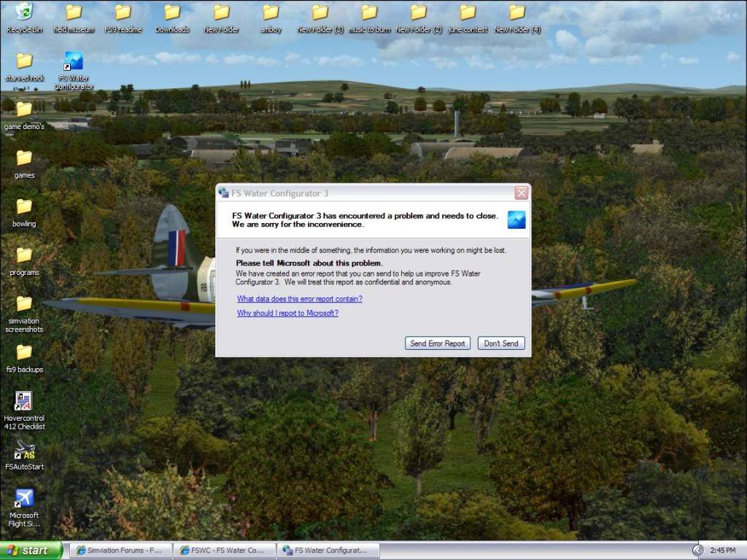Image resolution: width=747 pixels, height=560 pixels.
Task: Open the Recycle Bin desktop icon
Action: [24, 17]
